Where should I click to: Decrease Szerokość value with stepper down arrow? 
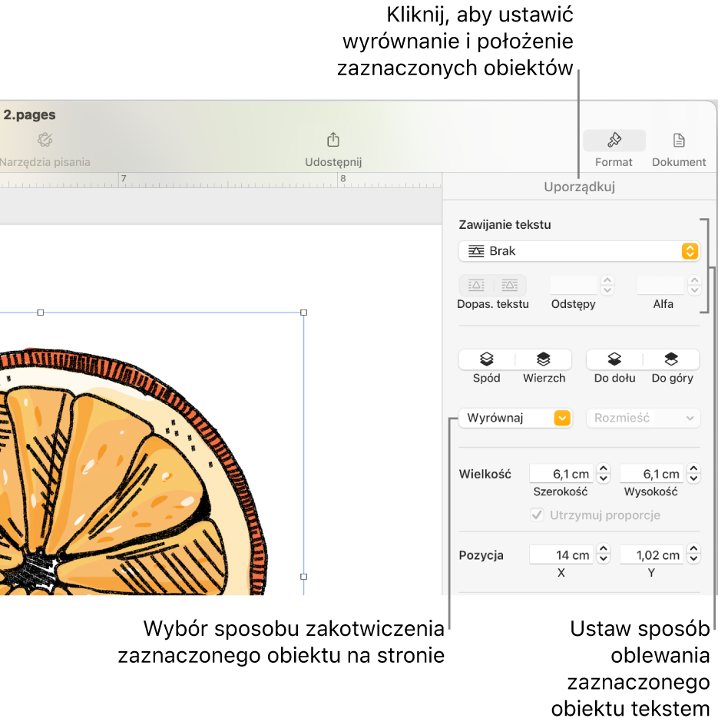tap(604, 478)
